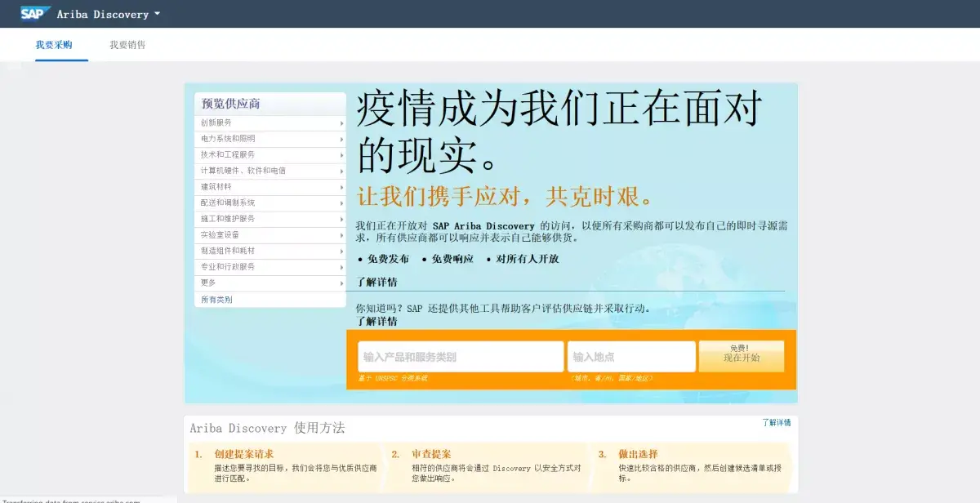Click the 做出选择 step heading
This screenshot has width=980, height=503.
[x=638, y=454]
